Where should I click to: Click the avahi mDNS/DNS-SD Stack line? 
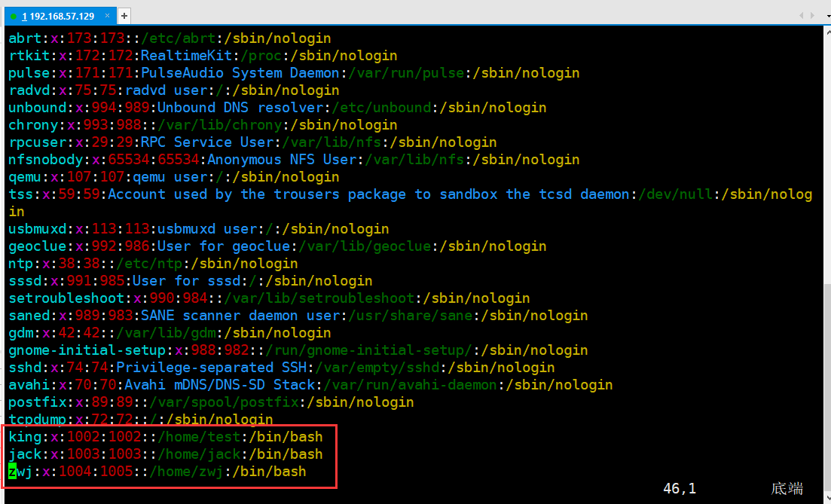310,385
